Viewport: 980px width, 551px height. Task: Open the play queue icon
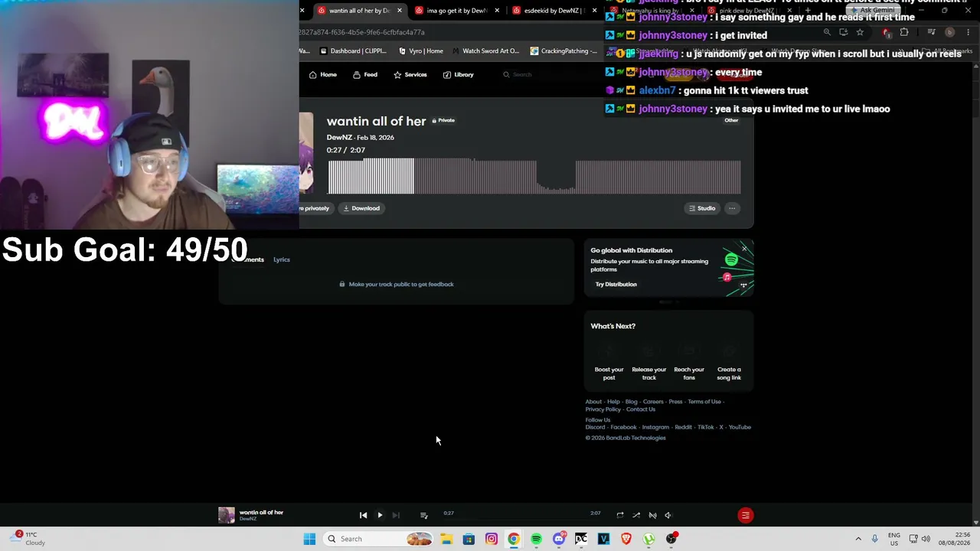tap(424, 515)
